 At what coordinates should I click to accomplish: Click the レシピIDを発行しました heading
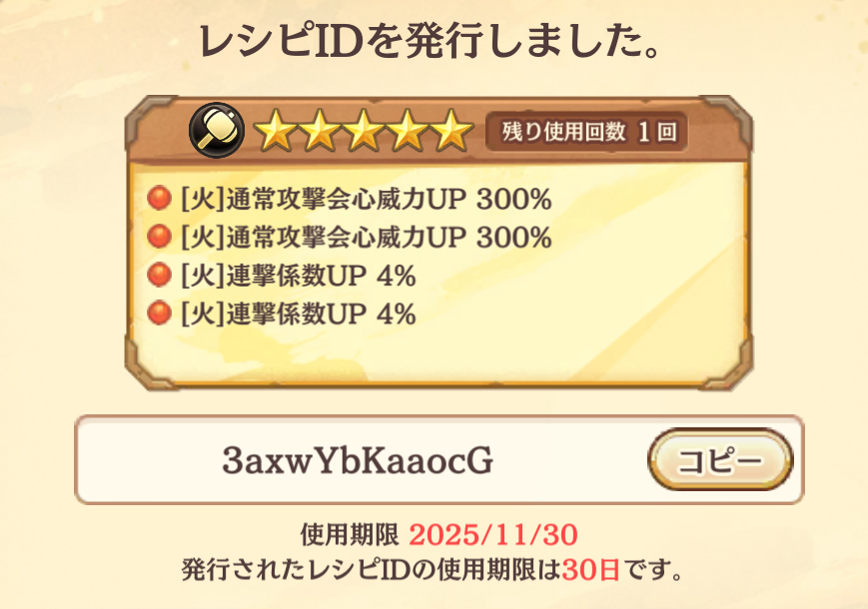(x=430, y=42)
